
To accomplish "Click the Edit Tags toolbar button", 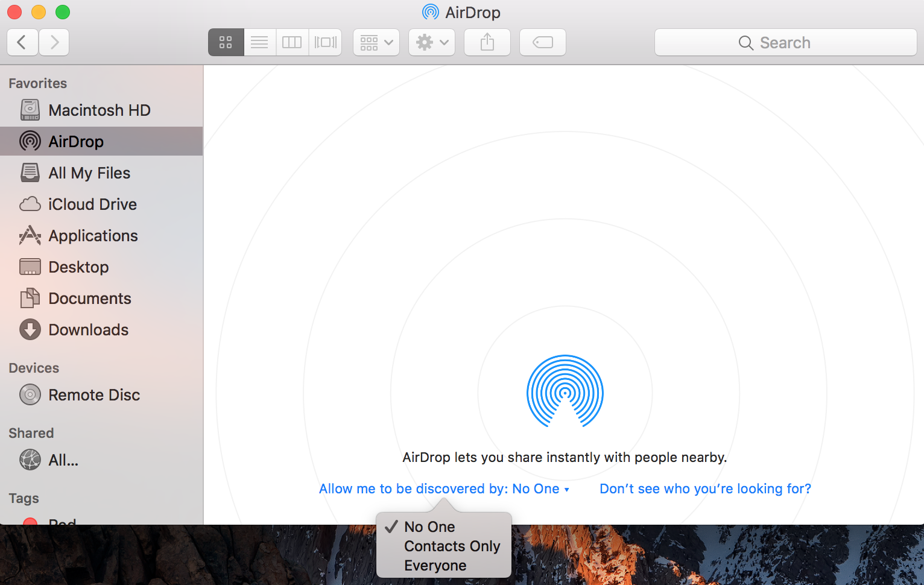I will (x=543, y=42).
